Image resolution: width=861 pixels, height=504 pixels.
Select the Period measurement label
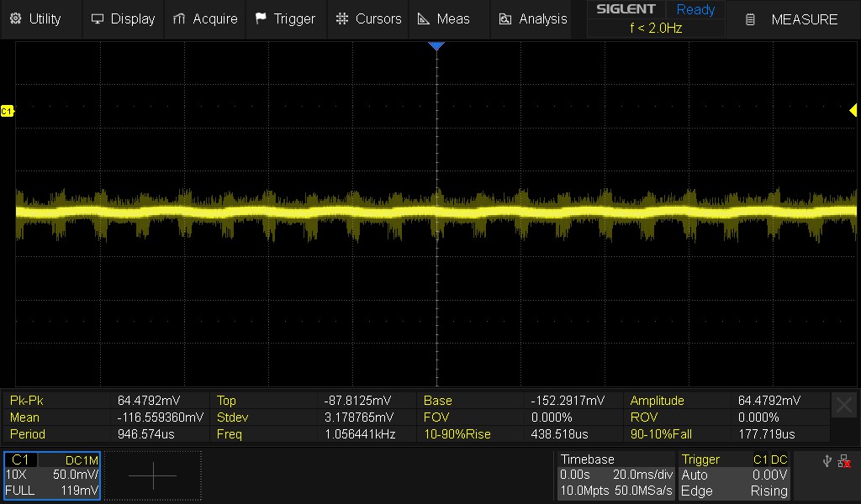click(x=28, y=434)
